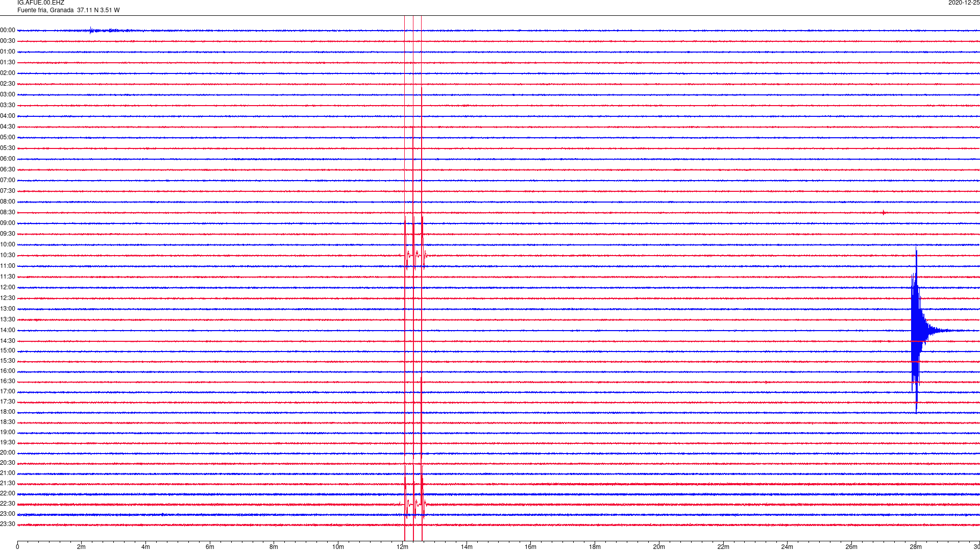Select the 10:00 time row label

click(8, 245)
